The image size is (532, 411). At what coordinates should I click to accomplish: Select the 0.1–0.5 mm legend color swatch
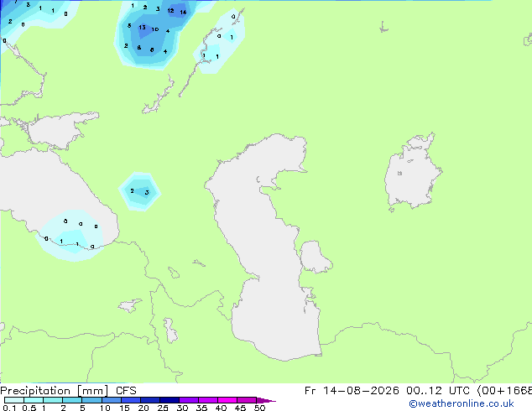pos(14,400)
